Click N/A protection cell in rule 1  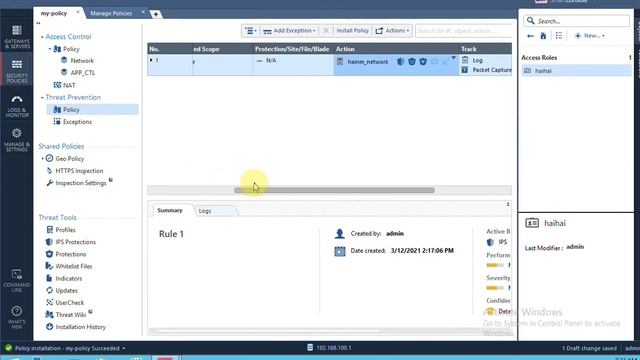pyautogui.click(x=271, y=60)
